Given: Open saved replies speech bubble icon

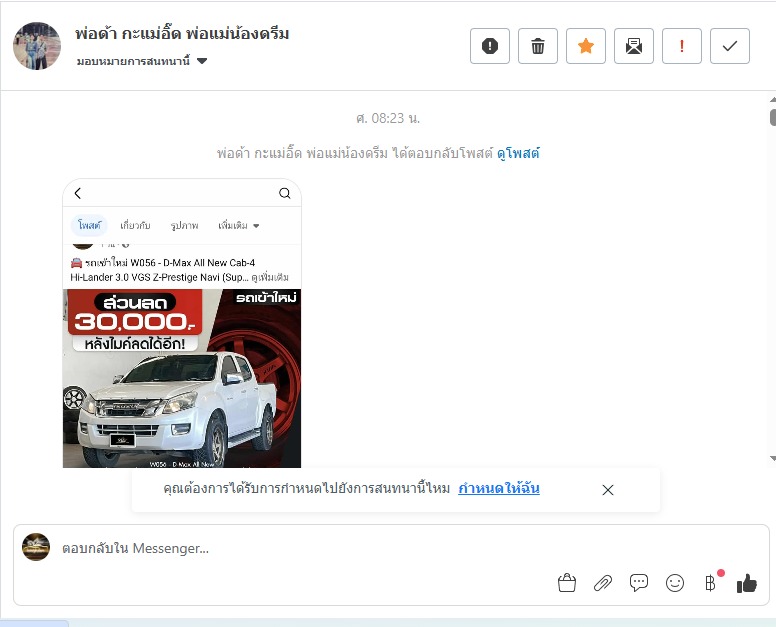Looking at the screenshot, I should tap(638, 582).
